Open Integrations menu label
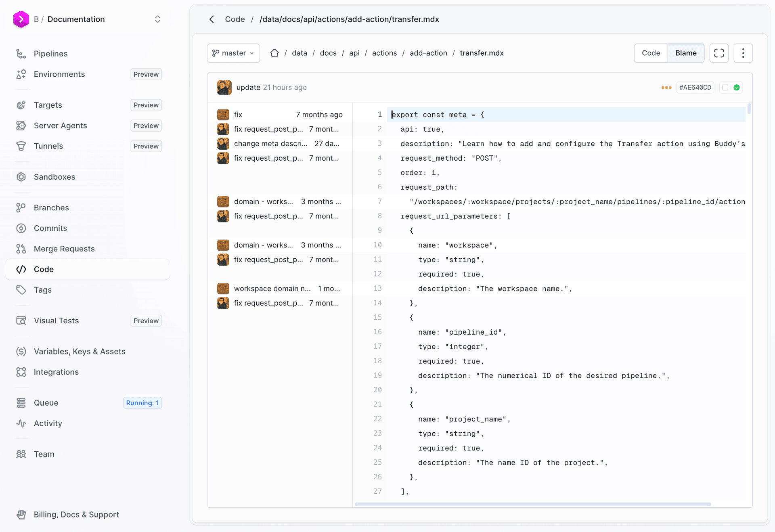This screenshot has width=775, height=532. 56,372
